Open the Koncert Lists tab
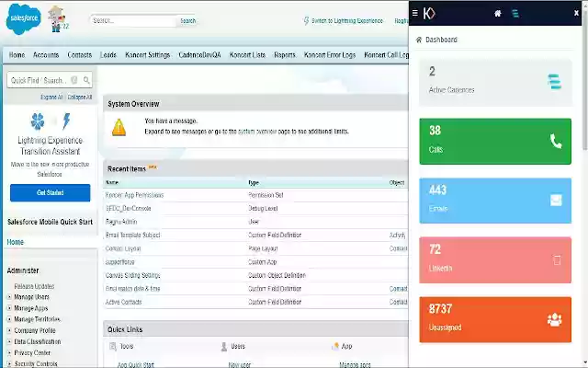This screenshot has height=368, width=588. (x=247, y=55)
